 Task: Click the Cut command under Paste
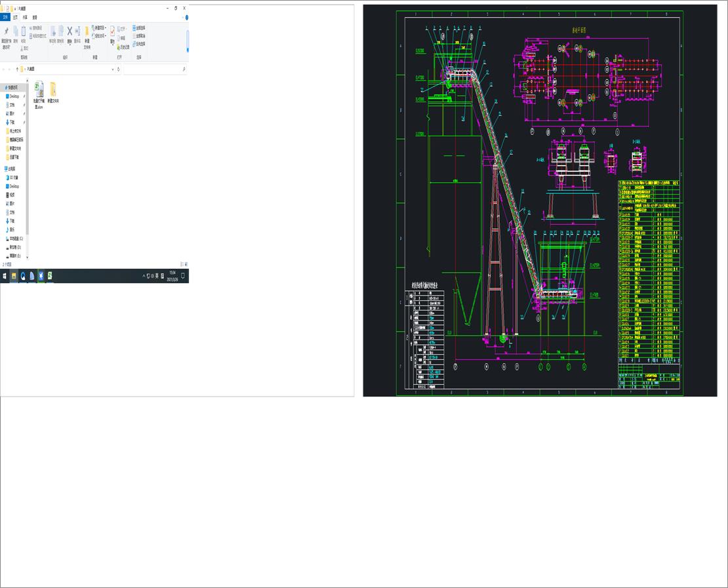pyautogui.click(x=24, y=48)
